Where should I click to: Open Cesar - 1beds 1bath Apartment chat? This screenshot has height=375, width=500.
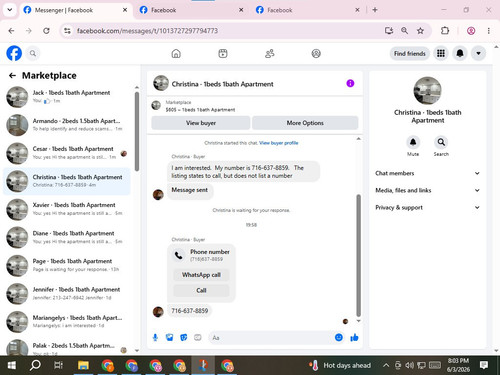(x=67, y=153)
